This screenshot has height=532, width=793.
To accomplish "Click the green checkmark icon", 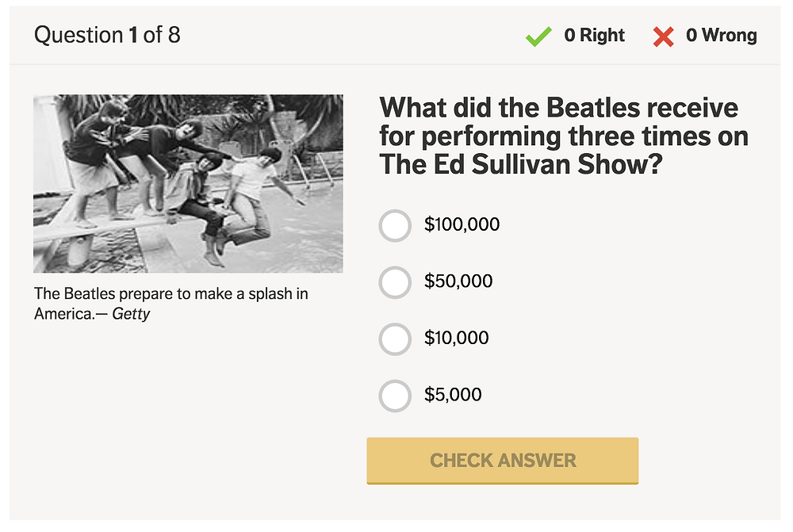I will pos(538,36).
